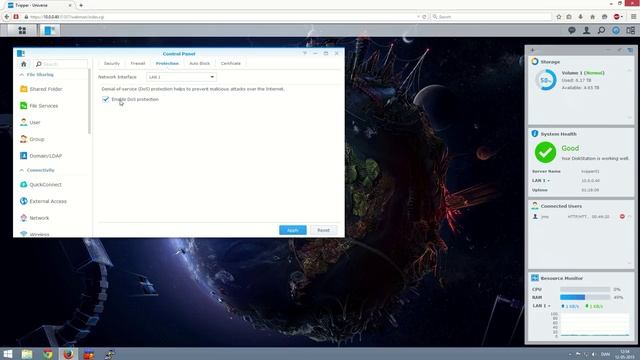This screenshot has height=360, width=640.
Task: Click the DSM search magnifier icon
Action: pos(601,30)
